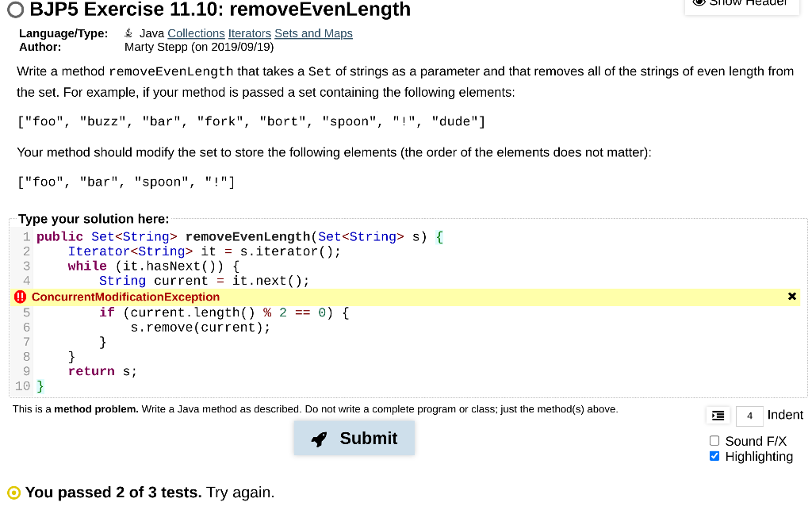
Task: Click the red exclamation icon on the exception banner
Action: click(19, 296)
